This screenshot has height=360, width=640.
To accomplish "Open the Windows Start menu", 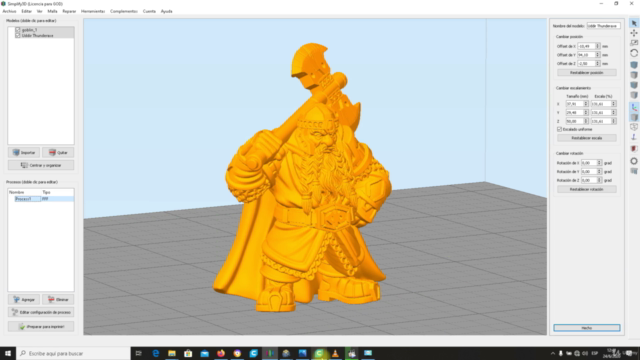I will click(x=8, y=353).
